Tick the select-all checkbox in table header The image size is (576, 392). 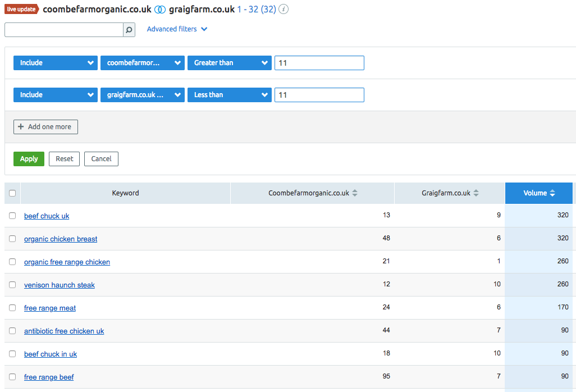[x=12, y=193]
